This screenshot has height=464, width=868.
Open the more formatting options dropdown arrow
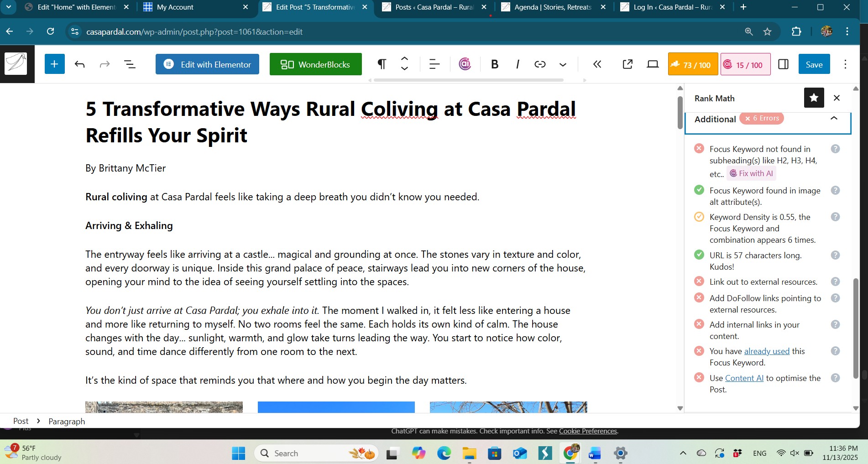pos(563,65)
